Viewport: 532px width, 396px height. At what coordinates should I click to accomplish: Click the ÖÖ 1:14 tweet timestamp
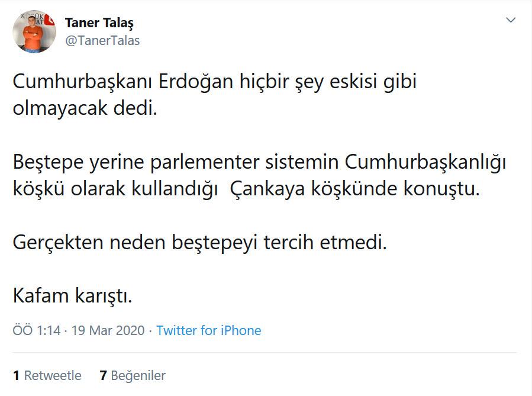coord(37,330)
